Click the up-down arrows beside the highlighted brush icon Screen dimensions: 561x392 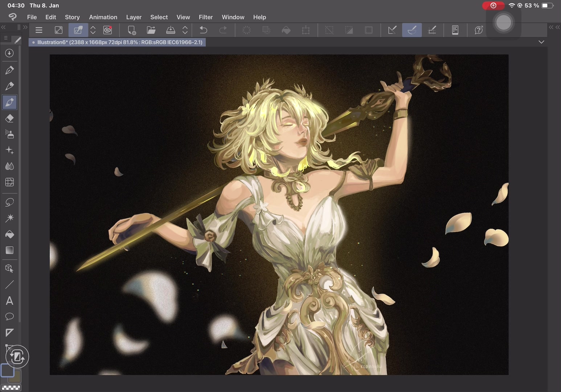point(93,30)
